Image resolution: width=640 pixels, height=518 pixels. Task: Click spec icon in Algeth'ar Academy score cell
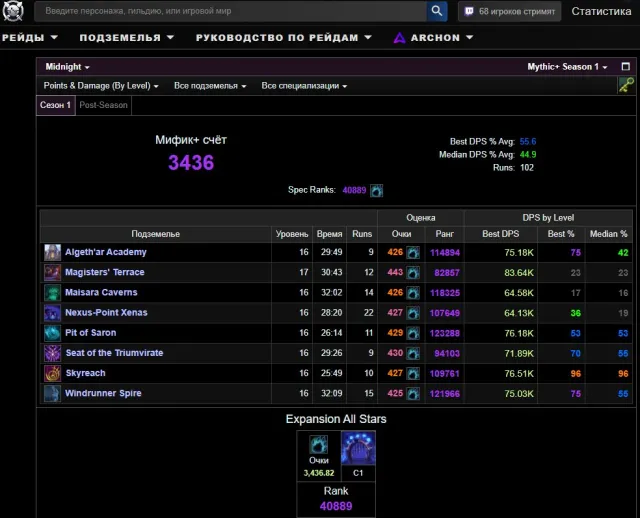tap(413, 253)
